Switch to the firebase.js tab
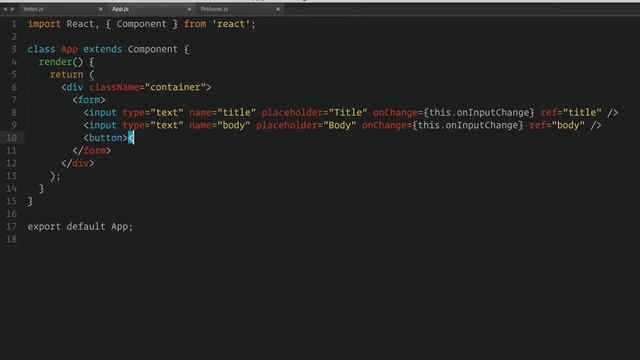640x360 pixels. [x=214, y=9]
